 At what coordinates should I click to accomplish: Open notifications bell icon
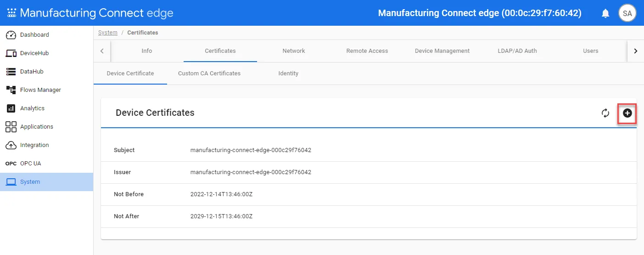605,13
